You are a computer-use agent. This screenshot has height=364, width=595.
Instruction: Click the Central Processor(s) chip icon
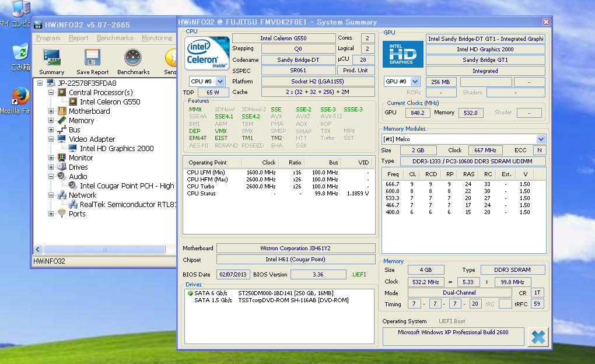[62, 92]
